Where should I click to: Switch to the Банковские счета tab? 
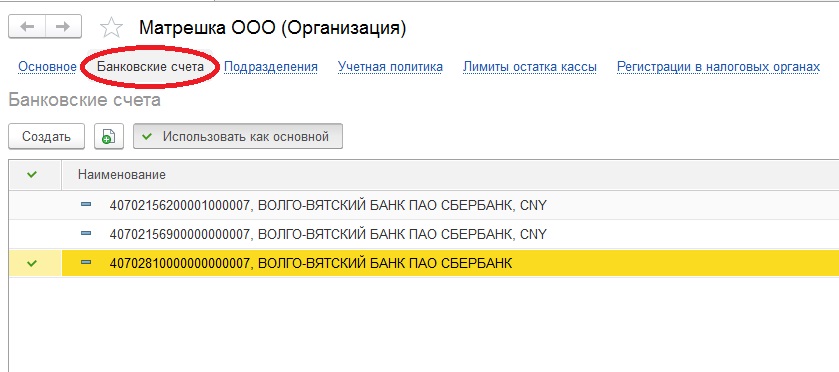click(150, 67)
